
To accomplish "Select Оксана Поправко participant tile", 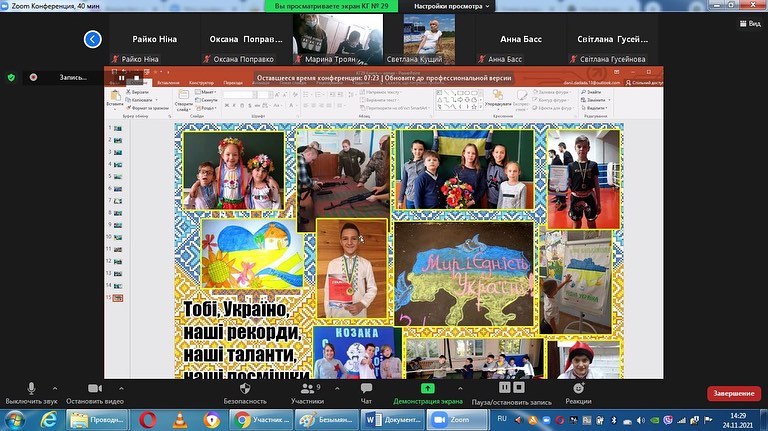I will (x=246, y=39).
